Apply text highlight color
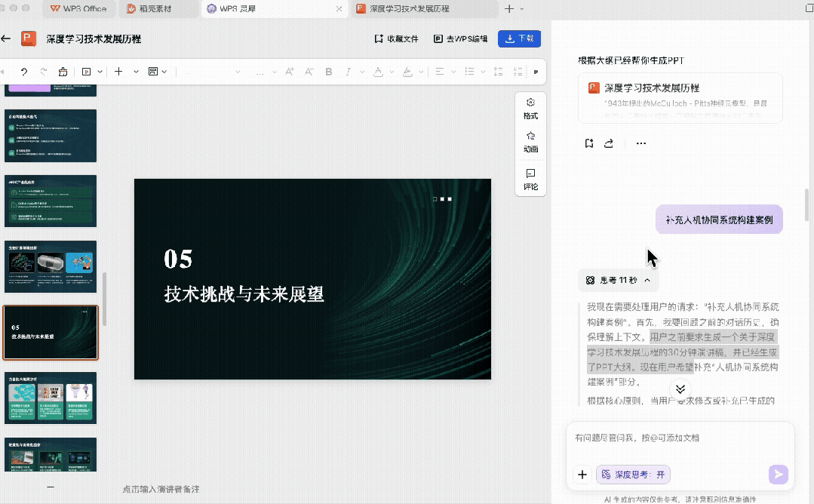Image resolution: width=814 pixels, height=504 pixels. tap(407, 72)
